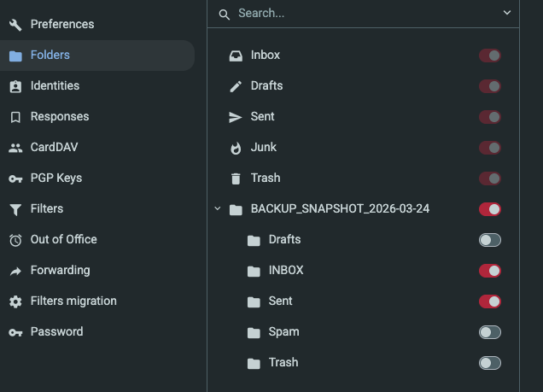Open the Forwarding settings section

pos(60,271)
